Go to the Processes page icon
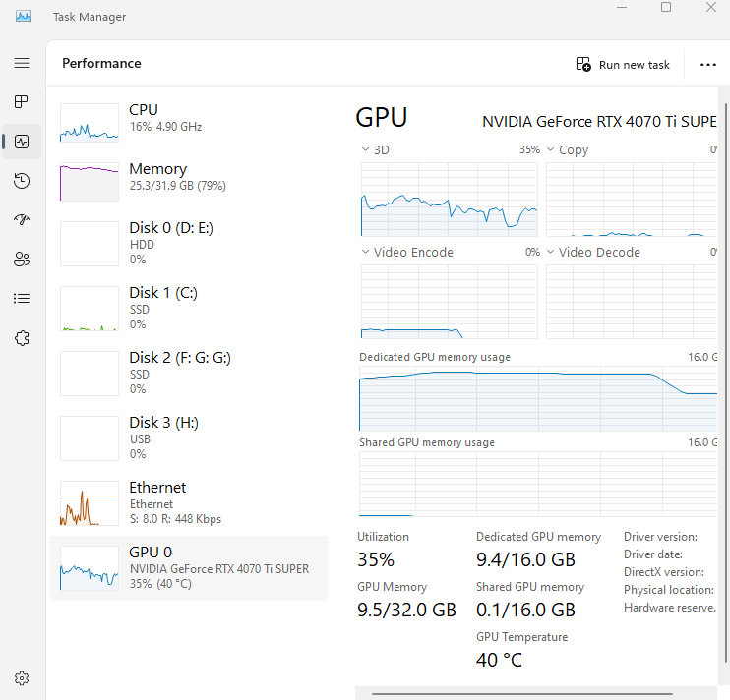Screen dimensions: 730x700 click(x=22, y=102)
